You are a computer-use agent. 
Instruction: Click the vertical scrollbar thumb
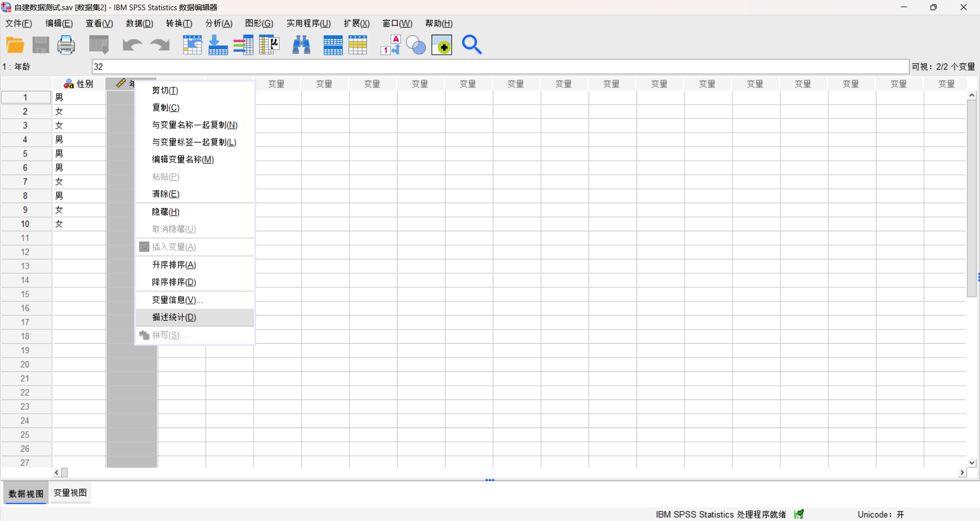972,199
